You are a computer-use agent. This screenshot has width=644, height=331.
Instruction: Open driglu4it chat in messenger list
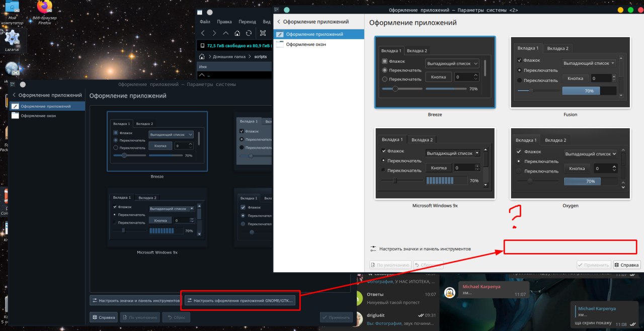(396, 318)
